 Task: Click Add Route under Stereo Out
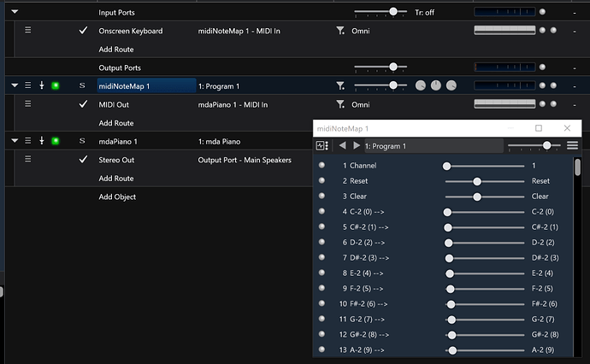116,179
